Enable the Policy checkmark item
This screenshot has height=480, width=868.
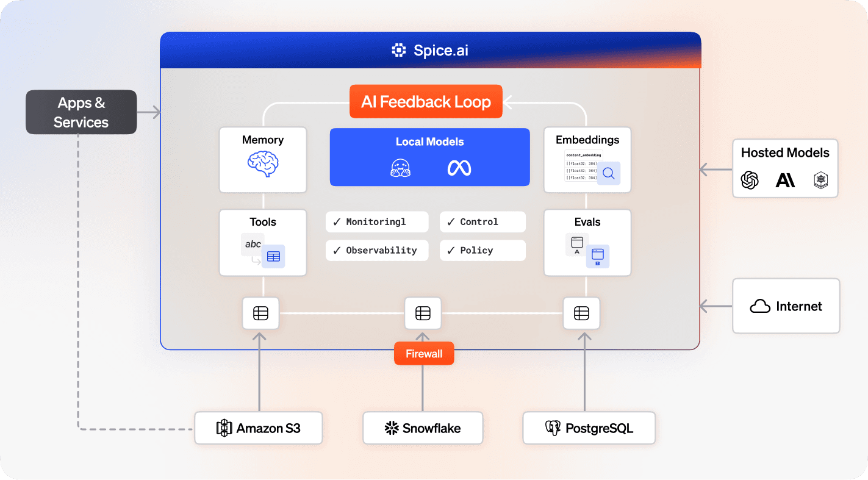(x=482, y=250)
